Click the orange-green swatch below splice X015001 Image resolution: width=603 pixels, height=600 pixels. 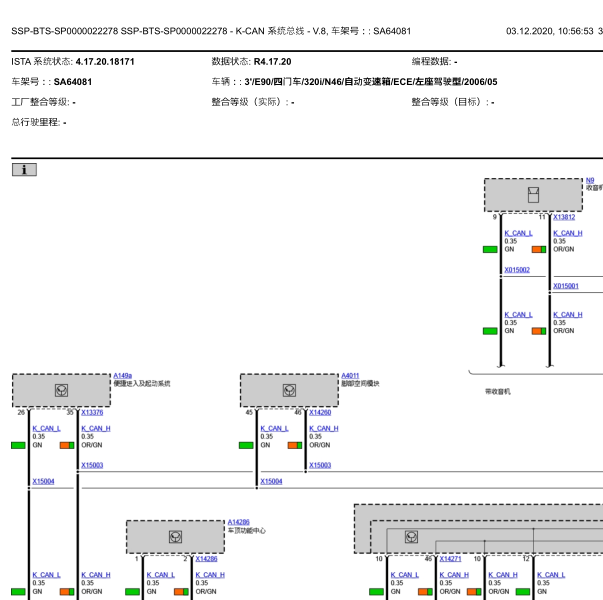tap(539, 331)
